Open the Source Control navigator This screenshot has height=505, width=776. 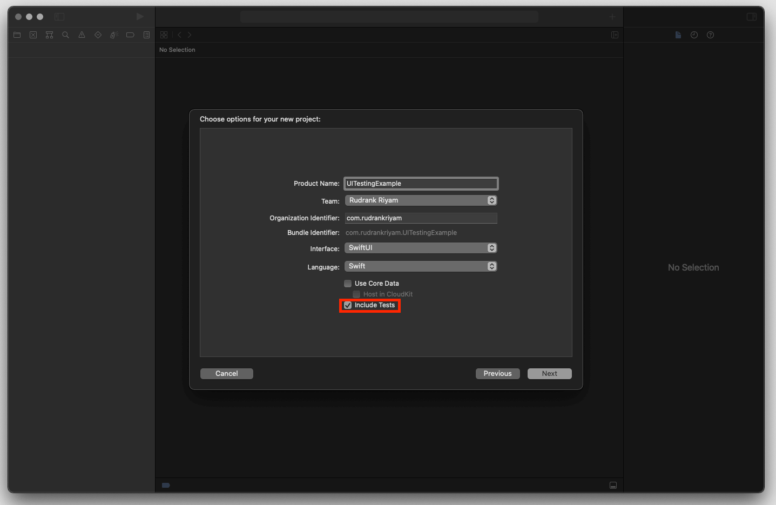point(33,34)
